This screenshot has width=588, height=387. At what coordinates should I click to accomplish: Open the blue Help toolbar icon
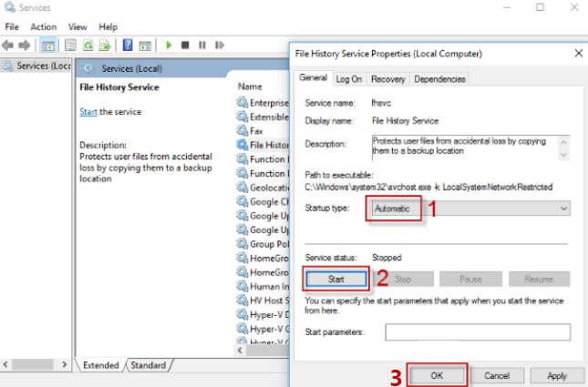128,46
